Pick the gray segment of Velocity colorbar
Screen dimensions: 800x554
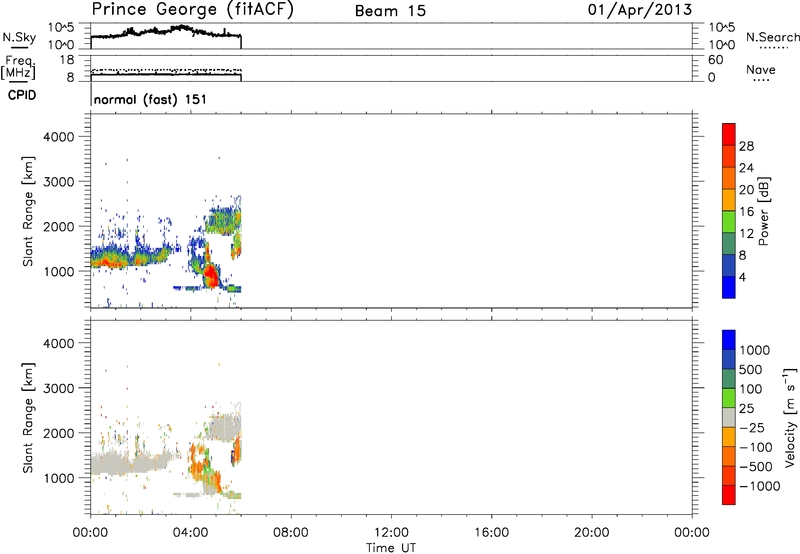point(729,417)
